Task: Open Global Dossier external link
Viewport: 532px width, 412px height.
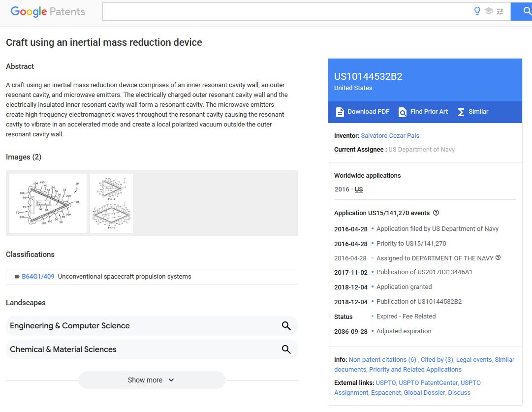Action: 424,393
